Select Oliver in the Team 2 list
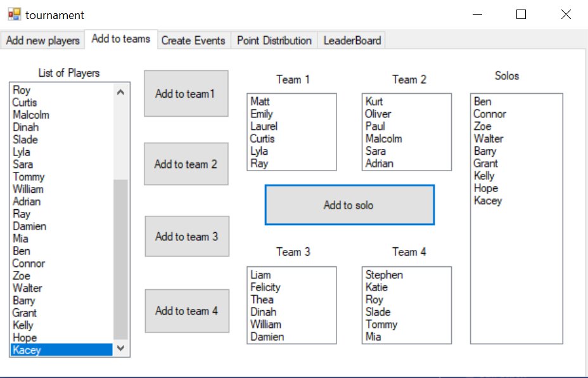588x378 pixels. pyautogui.click(x=407, y=114)
